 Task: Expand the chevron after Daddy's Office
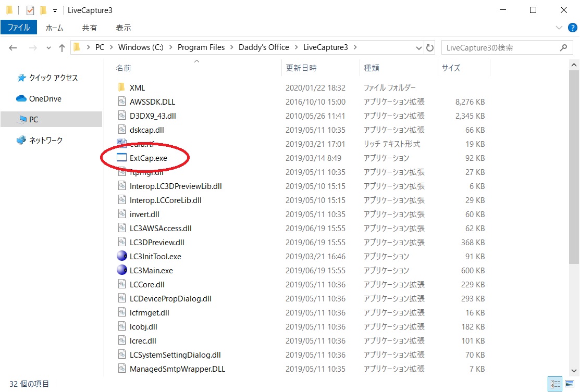(297, 47)
